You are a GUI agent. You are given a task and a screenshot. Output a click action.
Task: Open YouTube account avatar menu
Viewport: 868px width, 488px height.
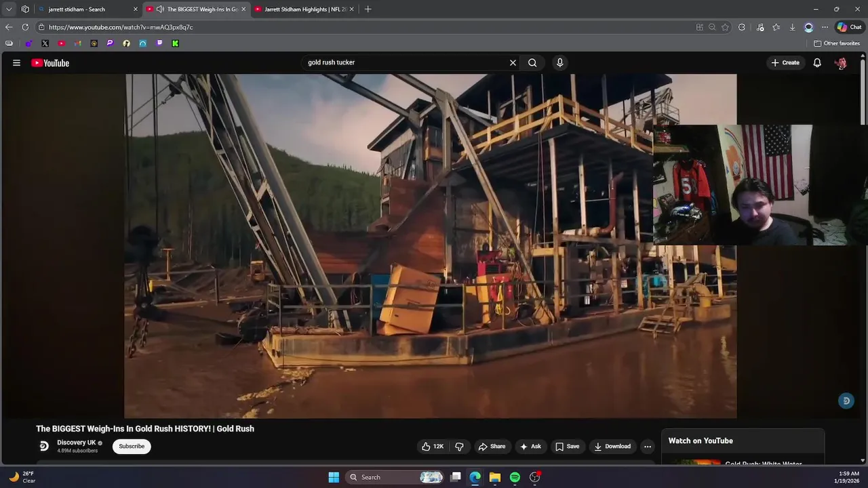click(x=841, y=62)
